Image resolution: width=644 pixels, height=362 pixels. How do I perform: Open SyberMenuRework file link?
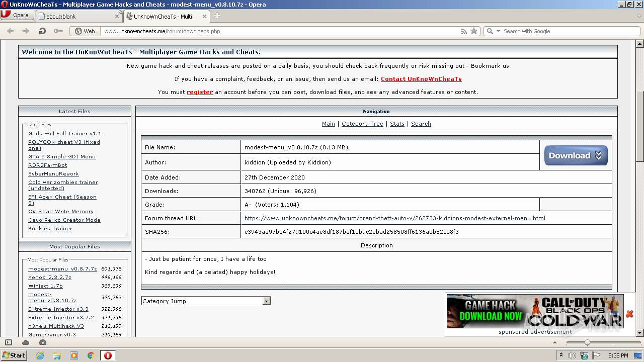pyautogui.click(x=53, y=174)
